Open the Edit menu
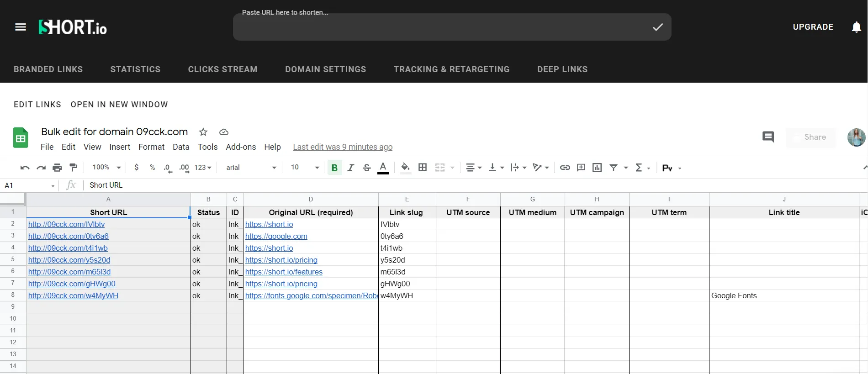868x374 pixels. click(x=69, y=147)
